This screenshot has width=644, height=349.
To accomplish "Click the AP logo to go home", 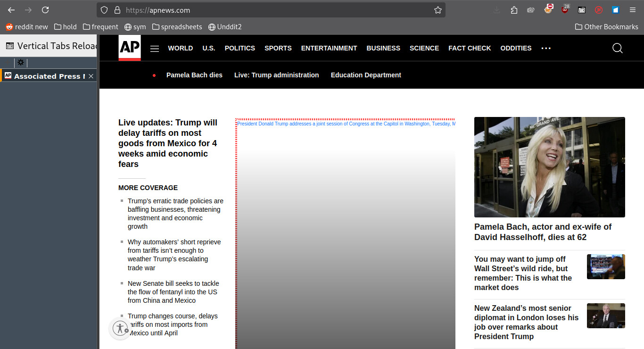I will coord(130,48).
